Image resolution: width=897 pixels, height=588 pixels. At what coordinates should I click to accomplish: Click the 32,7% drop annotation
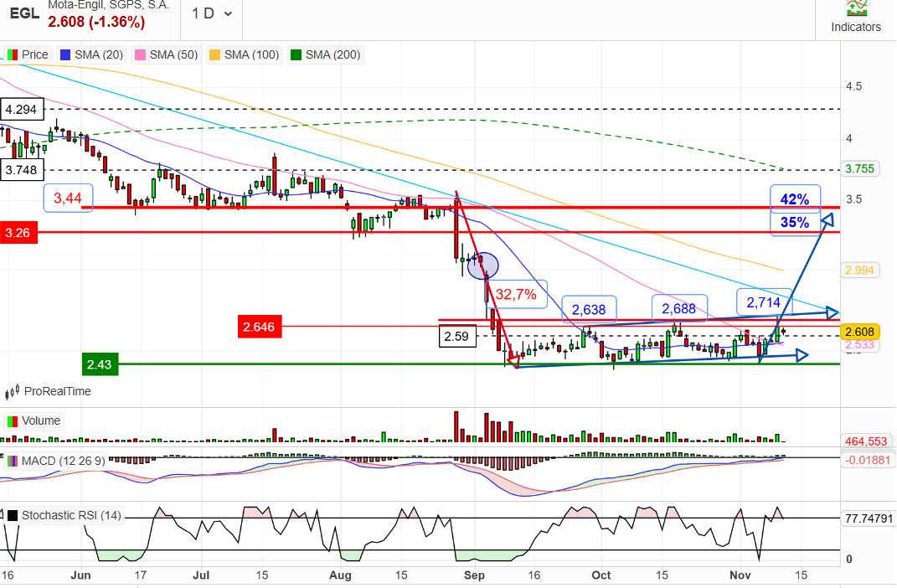(x=516, y=295)
